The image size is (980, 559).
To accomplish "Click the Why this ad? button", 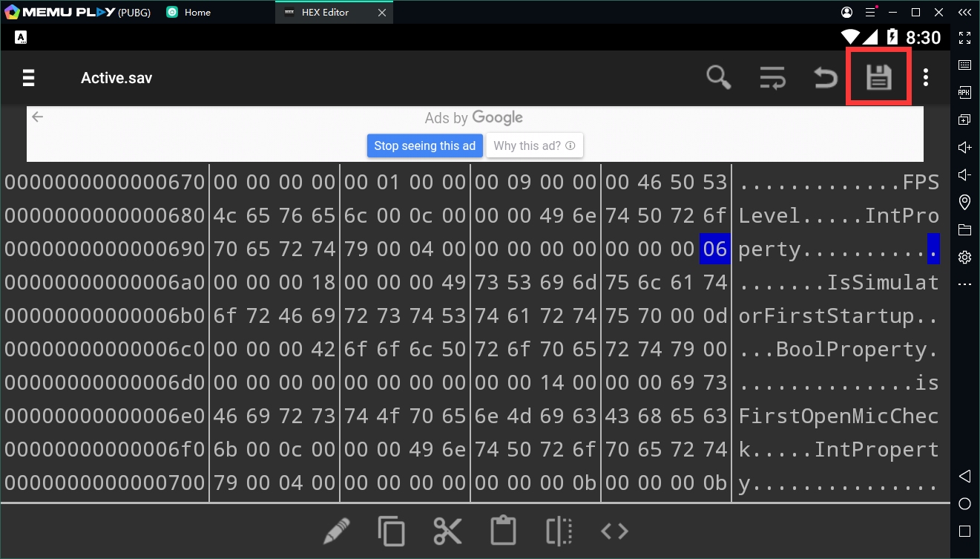I will (534, 146).
